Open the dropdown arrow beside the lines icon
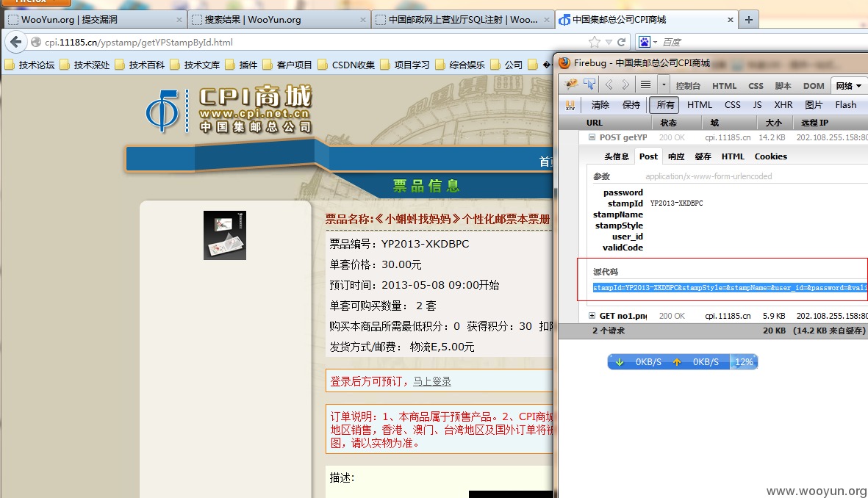Screen dimensions: 868x498 pyautogui.click(x=663, y=84)
